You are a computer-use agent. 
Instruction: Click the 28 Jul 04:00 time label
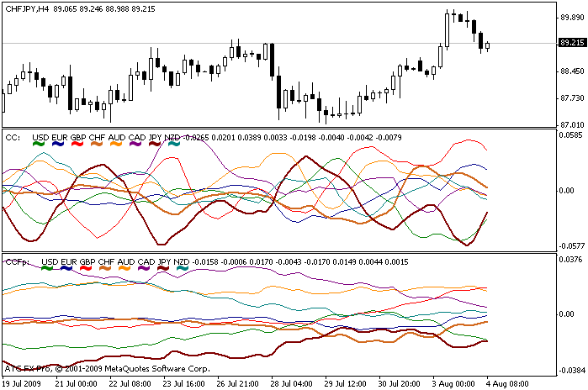pyautogui.click(x=292, y=384)
